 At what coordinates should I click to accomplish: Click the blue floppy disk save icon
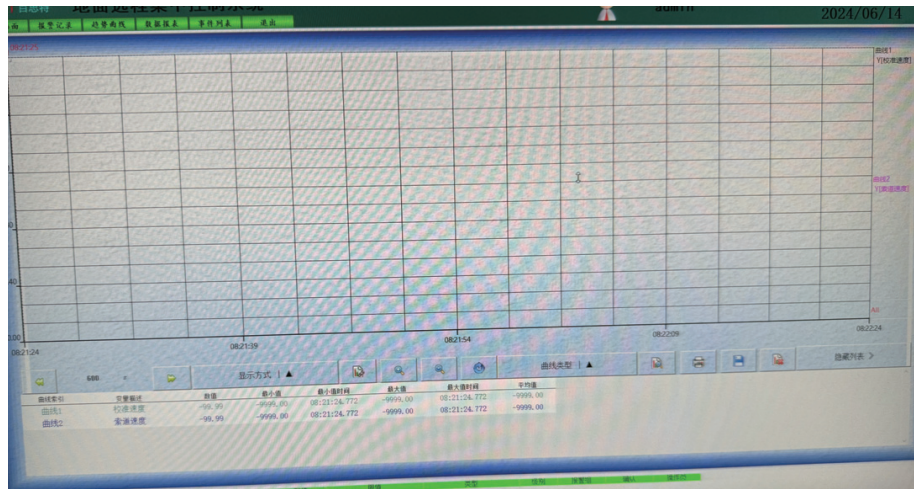click(738, 361)
